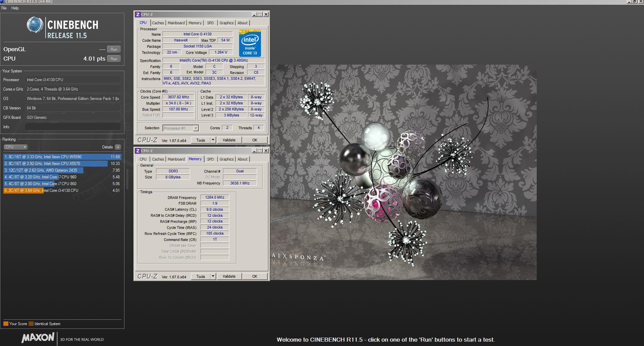This screenshot has height=346, width=644.
Task: Click the Command Rate value 1T
Action: point(215,240)
